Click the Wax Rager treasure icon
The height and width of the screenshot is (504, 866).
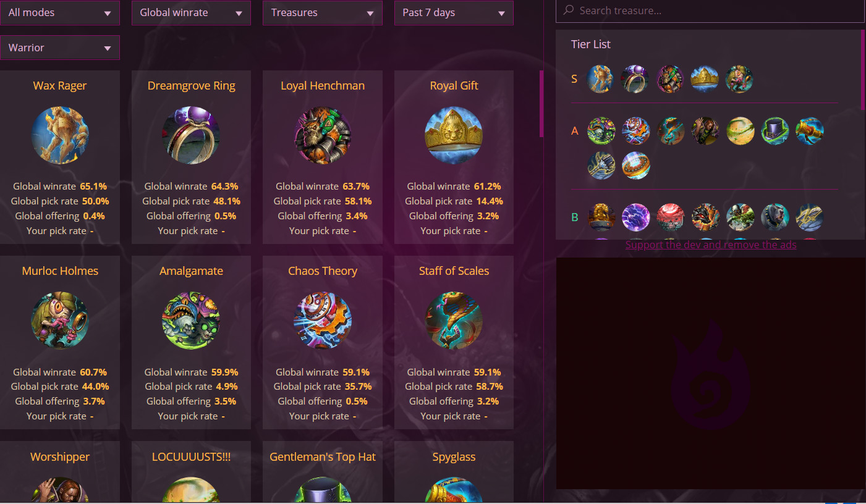pyautogui.click(x=60, y=135)
